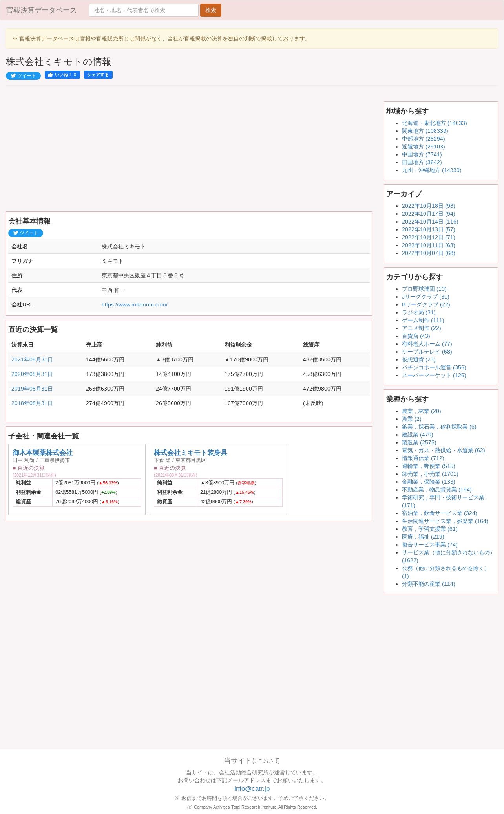
Task: Select the ケーブルテレビ category
Action: coord(427,352)
